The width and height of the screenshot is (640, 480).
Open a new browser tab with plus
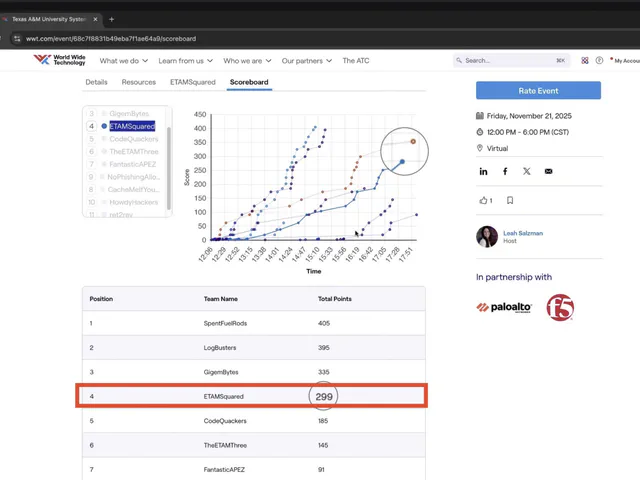click(x=111, y=19)
